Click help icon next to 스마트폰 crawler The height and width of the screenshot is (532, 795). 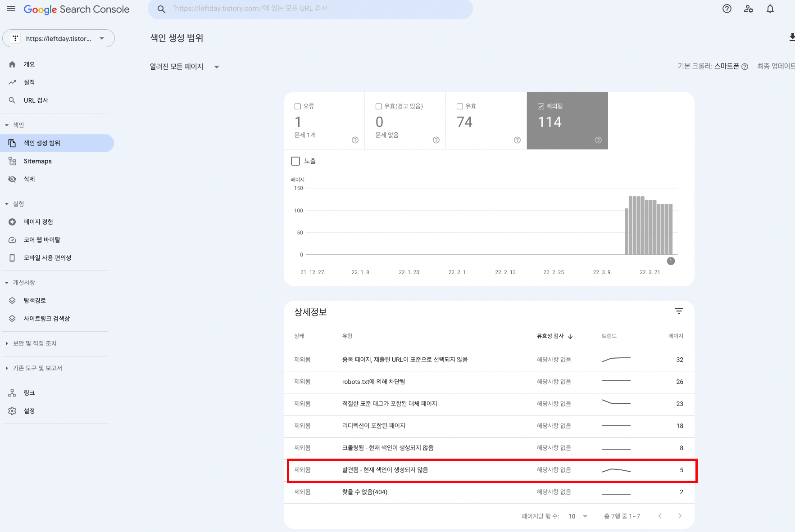point(745,67)
